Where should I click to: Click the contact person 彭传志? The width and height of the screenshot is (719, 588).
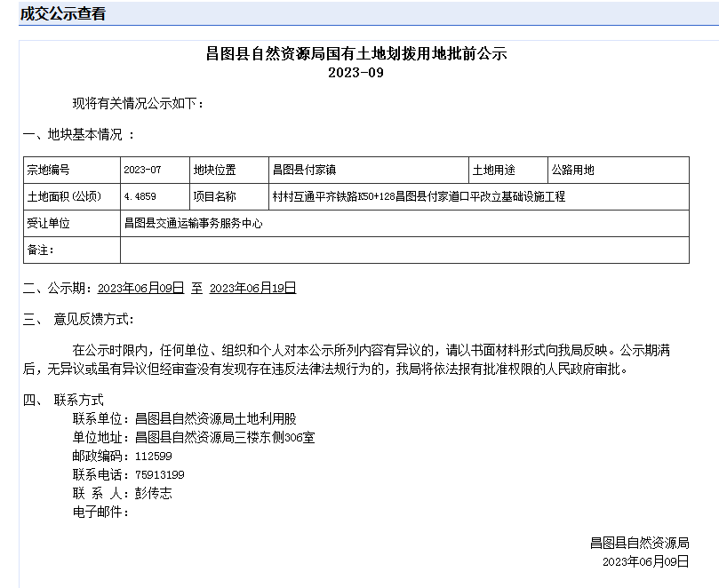(153, 493)
